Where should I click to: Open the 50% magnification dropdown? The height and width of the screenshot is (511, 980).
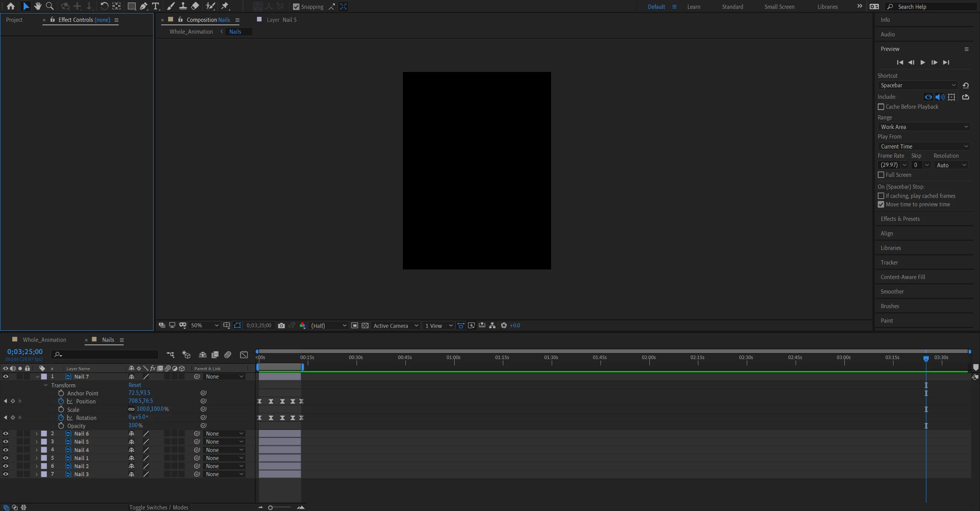pos(205,326)
